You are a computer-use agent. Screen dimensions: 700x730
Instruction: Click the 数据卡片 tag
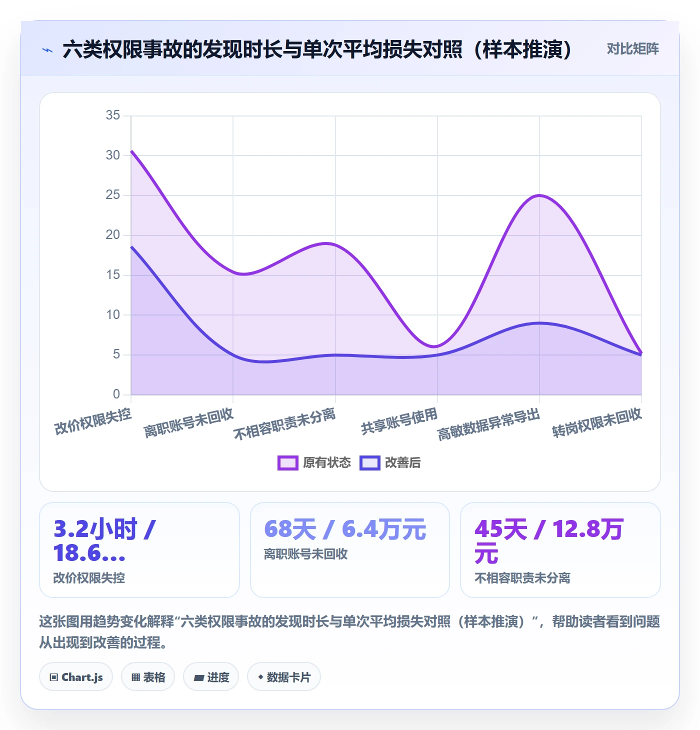tap(284, 677)
